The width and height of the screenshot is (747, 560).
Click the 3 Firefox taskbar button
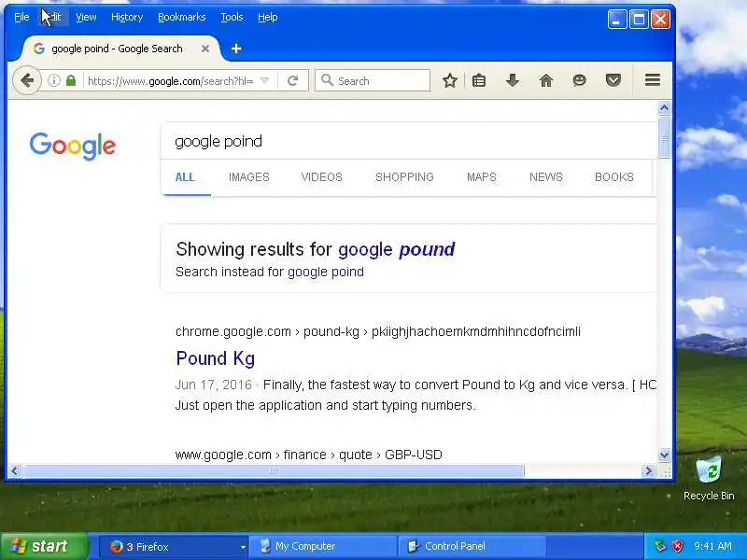click(174, 547)
